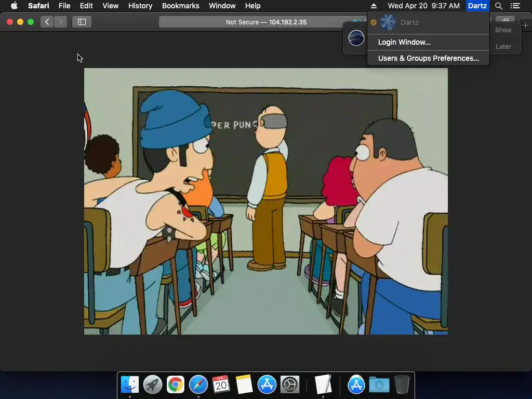
Task: Click the Show button on notification
Action: pyautogui.click(x=503, y=30)
